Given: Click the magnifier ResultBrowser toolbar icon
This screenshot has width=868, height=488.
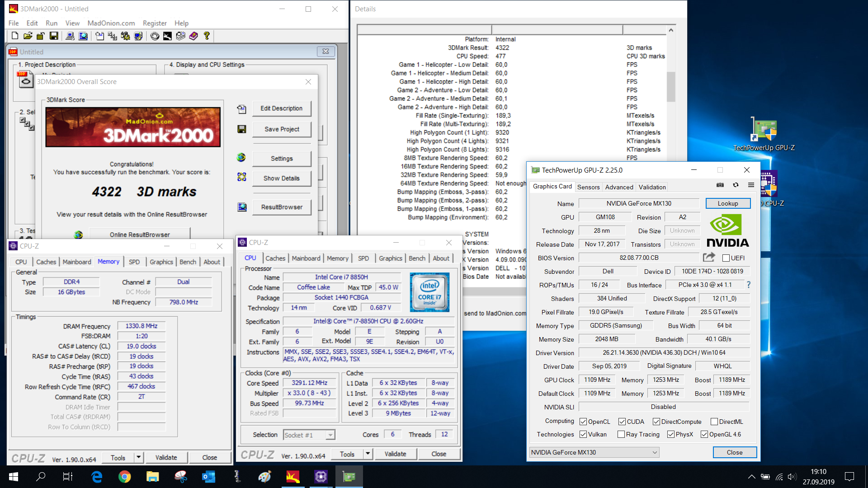Looking at the screenshot, I should pos(83,36).
